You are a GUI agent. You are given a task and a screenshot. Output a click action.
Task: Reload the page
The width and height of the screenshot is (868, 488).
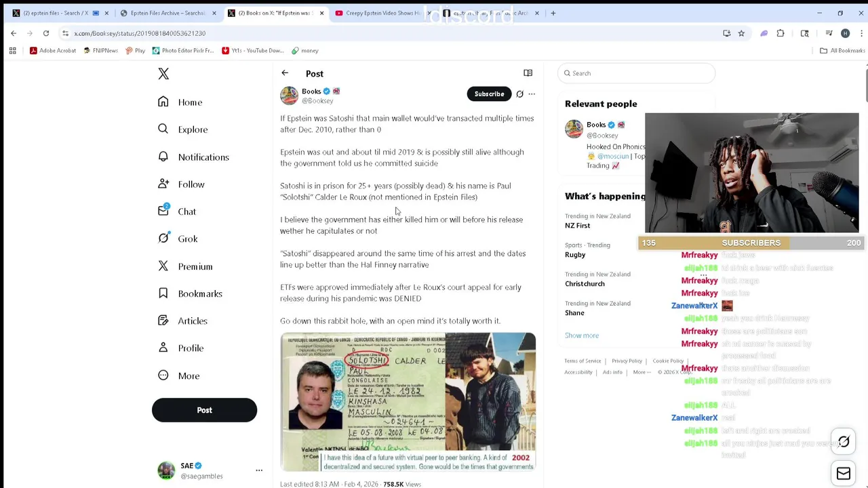click(46, 33)
